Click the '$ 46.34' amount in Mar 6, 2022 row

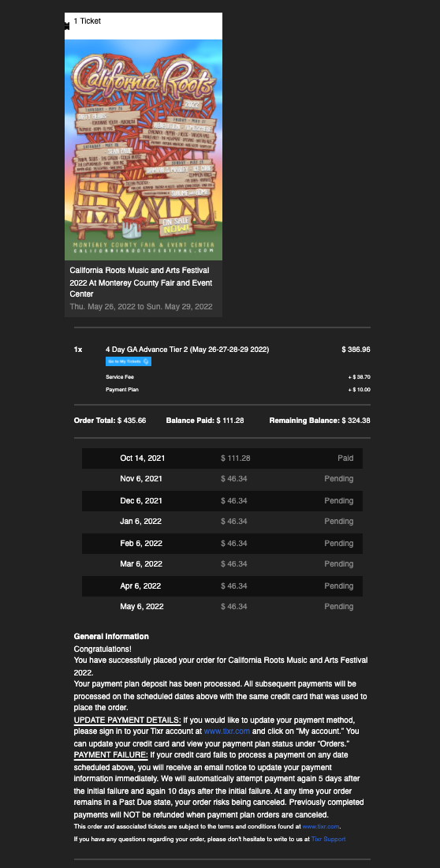[x=233, y=564]
